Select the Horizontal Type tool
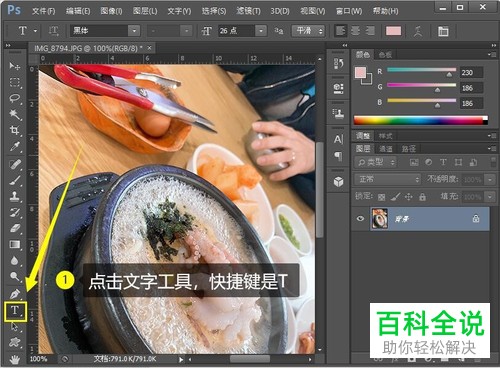This screenshot has height=368, width=500. pyautogui.click(x=15, y=311)
